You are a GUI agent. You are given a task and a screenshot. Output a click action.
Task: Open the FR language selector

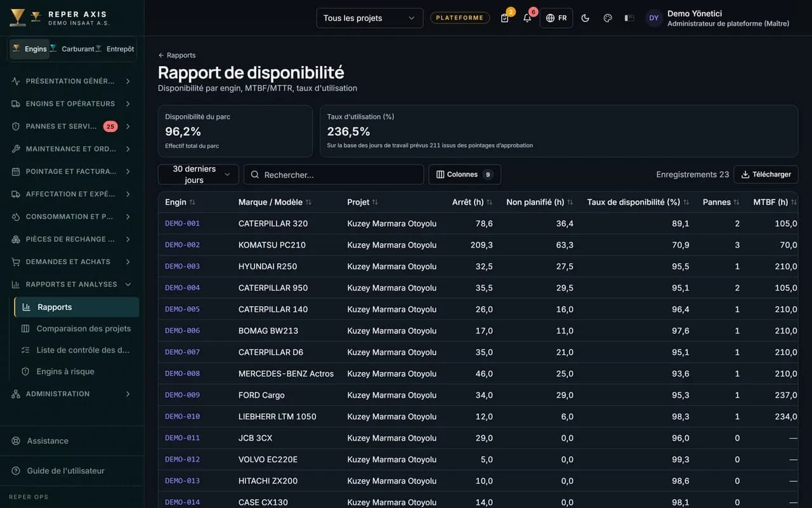(556, 18)
